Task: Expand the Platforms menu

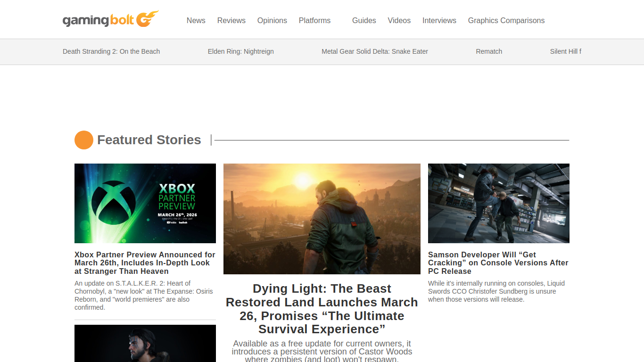Action: point(314,21)
